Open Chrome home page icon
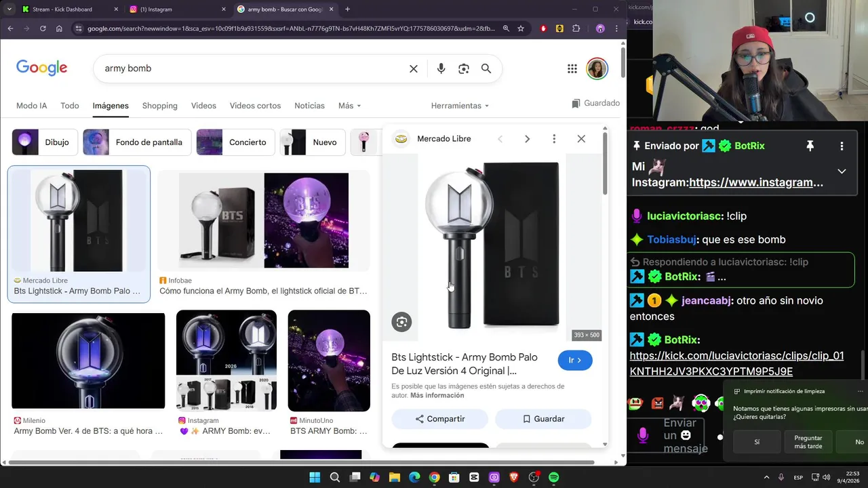Viewport: 868px width, 488px height. click(59, 28)
